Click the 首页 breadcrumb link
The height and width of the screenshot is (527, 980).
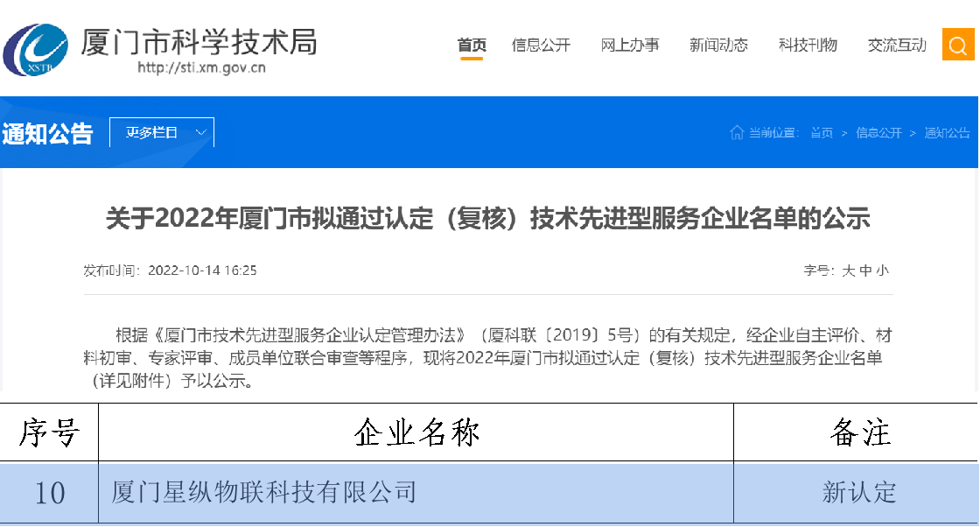[821, 133]
